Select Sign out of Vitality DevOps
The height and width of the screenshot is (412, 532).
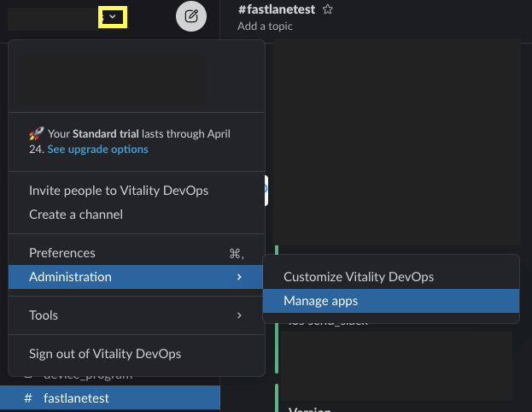pos(137,354)
